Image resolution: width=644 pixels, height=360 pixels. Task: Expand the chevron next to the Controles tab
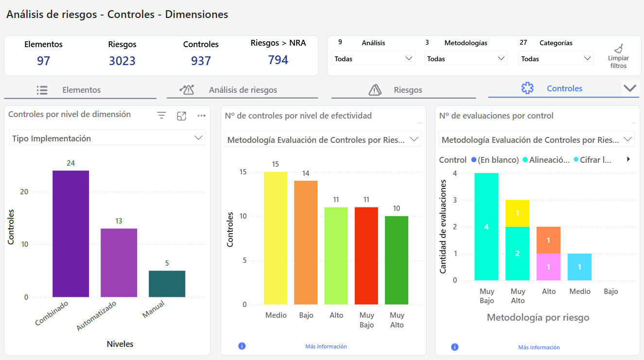coord(630,88)
